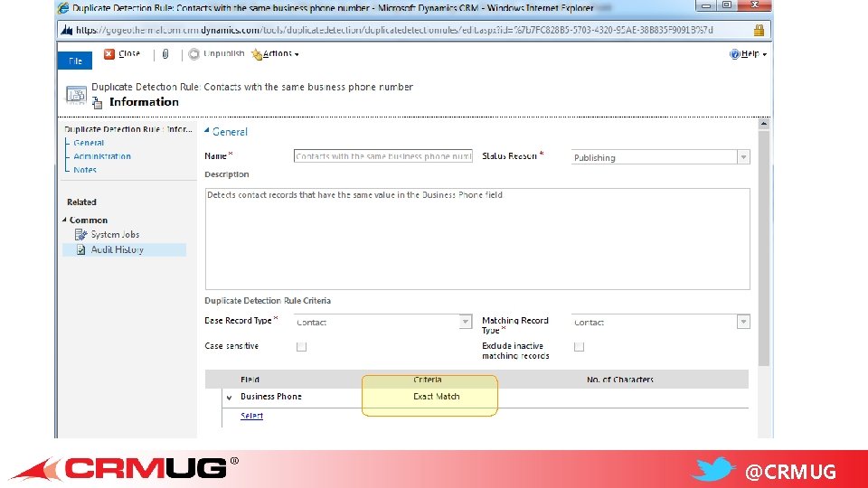Click the padlock security icon
Viewport: 868px width, 488px height.
tap(759, 30)
